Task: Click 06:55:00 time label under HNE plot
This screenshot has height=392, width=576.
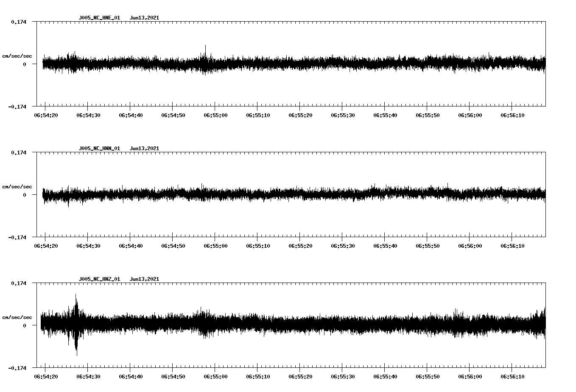Action: tap(215, 115)
